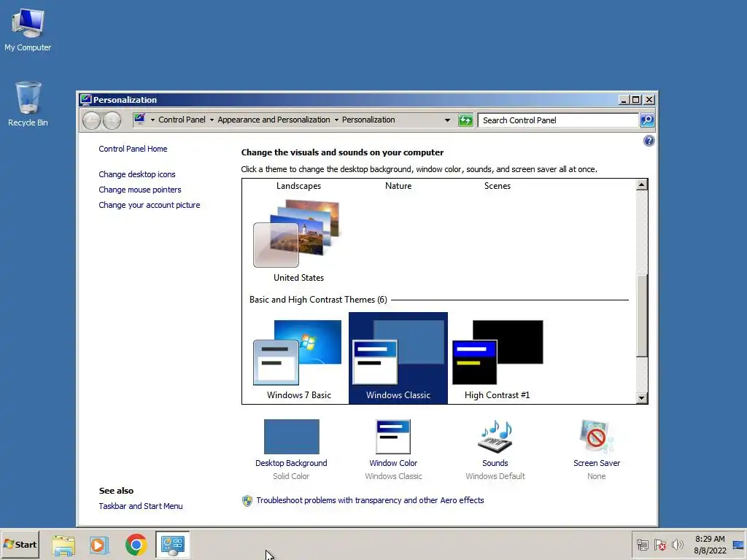The width and height of the screenshot is (747, 560).
Task: Click Personalization in the breadcrumb
Action: point(368,120)
